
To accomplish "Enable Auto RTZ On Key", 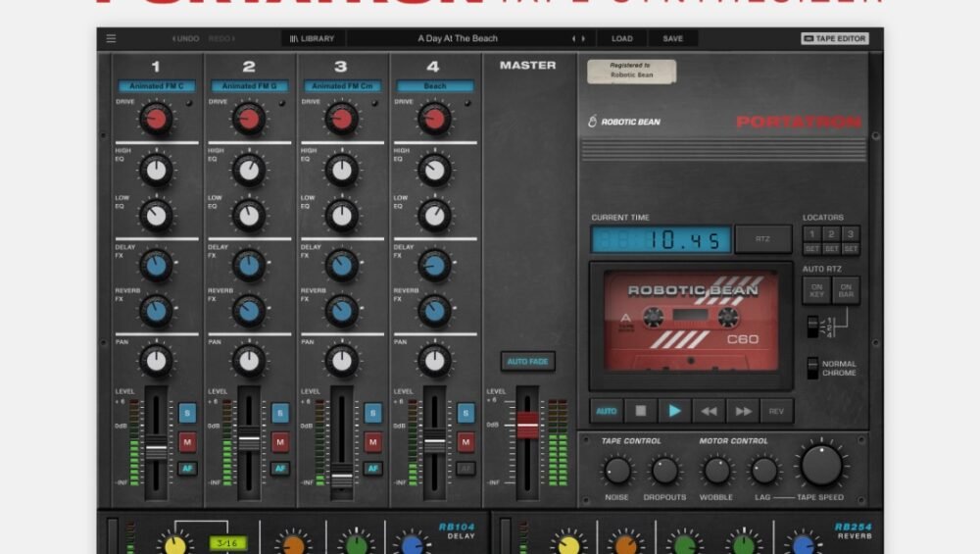I will [816, 290].
